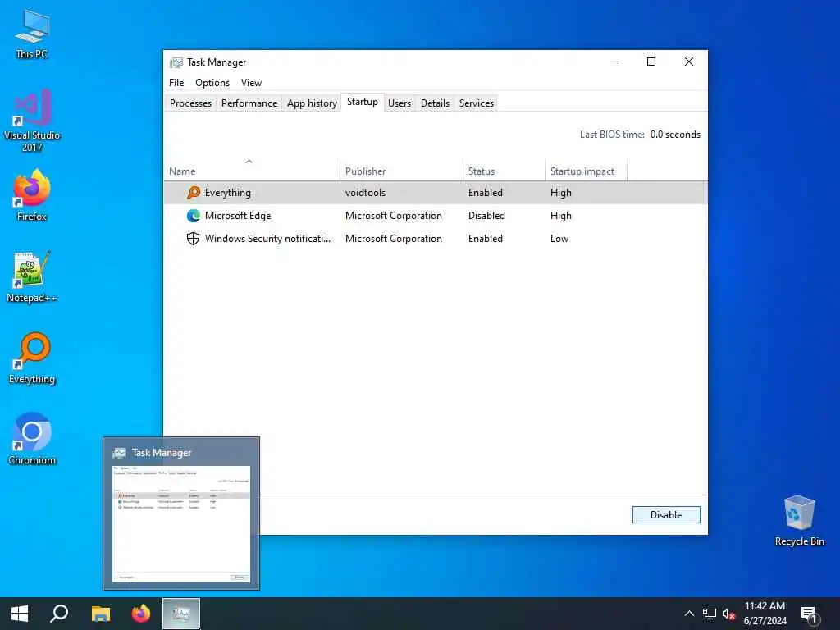Select Everything desktop shortcut

(32, 358)
